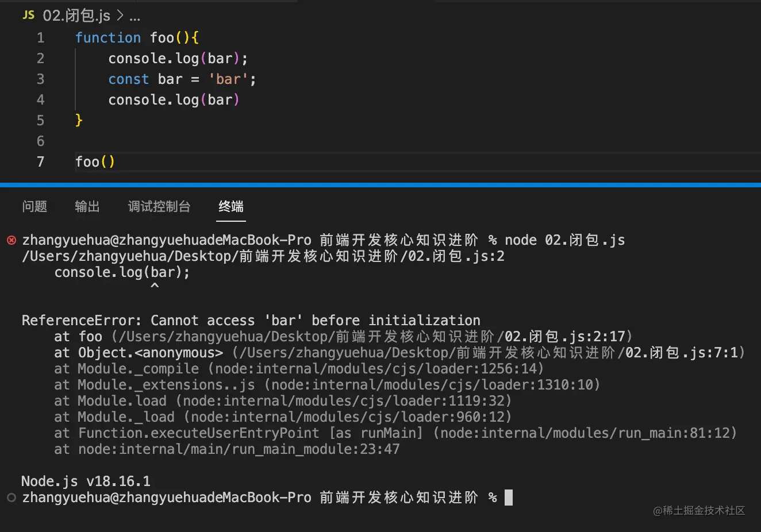Click the JS file icon in breadcrumb
The image size is (761, 532).
28,16
